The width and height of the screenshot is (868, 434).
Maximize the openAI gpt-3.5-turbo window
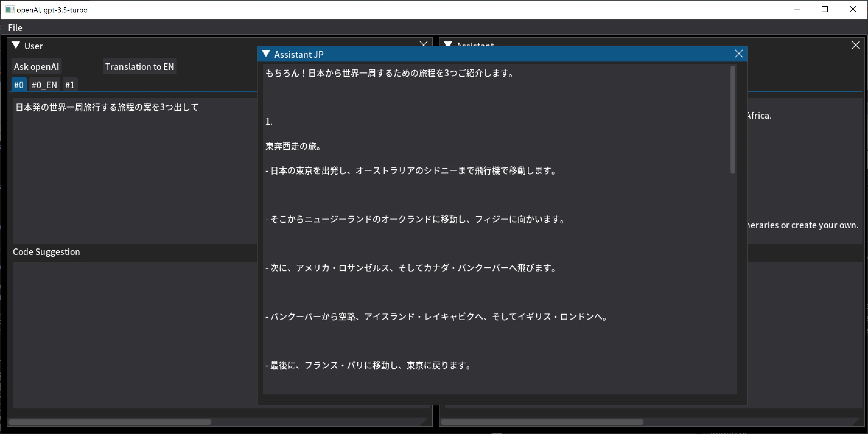point(824,9)
